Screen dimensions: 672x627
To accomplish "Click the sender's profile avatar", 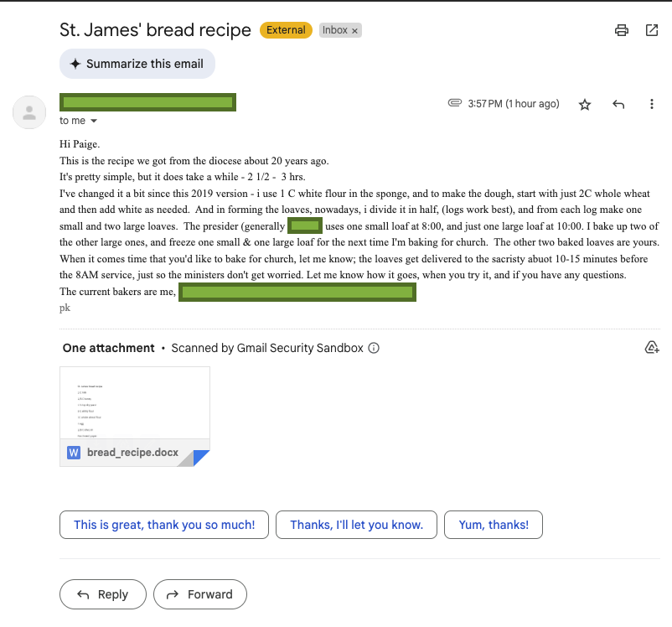I will click(29, 112).
